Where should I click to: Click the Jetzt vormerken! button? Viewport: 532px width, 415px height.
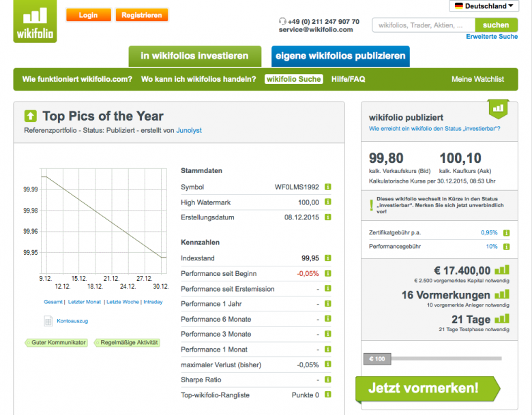click(428, 388)
